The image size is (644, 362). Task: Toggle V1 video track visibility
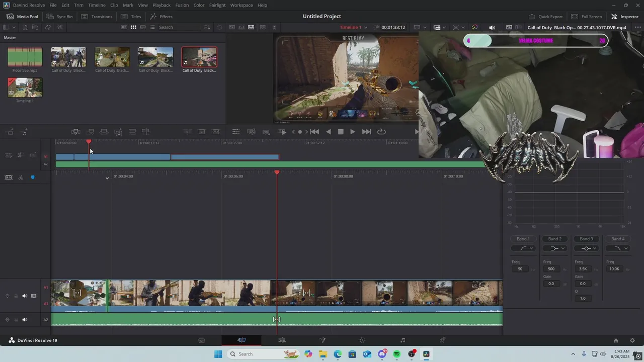[34, 296]
